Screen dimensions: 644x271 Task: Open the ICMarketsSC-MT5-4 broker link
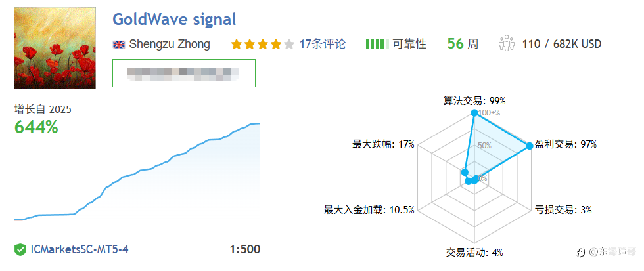[x=80, y=249]
